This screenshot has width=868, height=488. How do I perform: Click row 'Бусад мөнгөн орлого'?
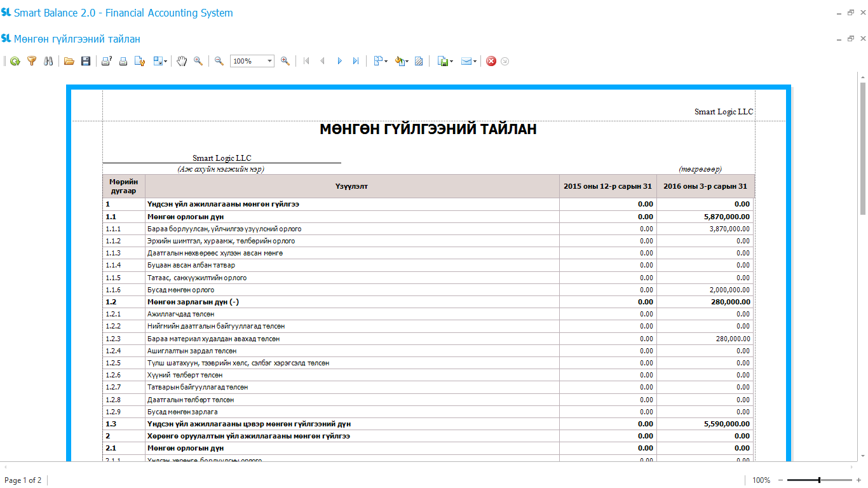428,290
